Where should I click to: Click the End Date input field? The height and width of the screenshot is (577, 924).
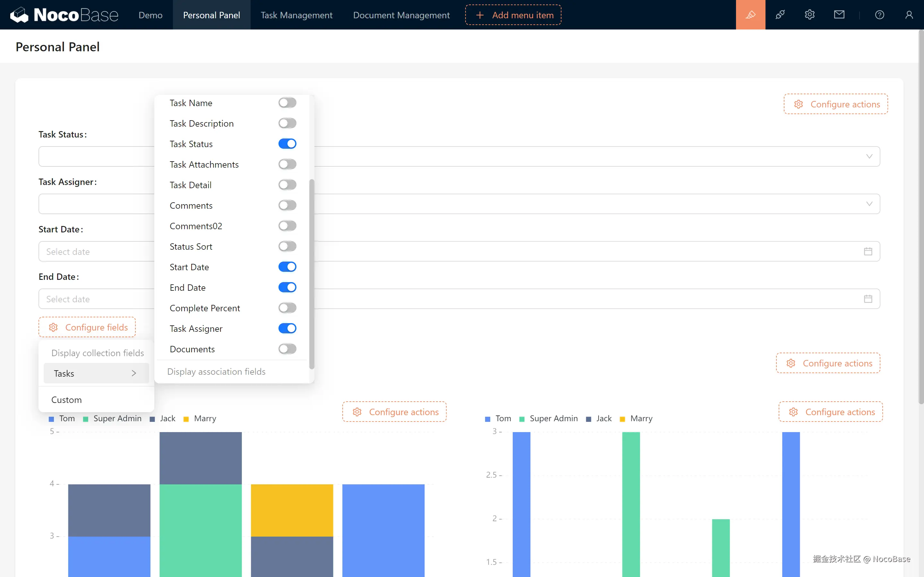click(x=96, y=299)
